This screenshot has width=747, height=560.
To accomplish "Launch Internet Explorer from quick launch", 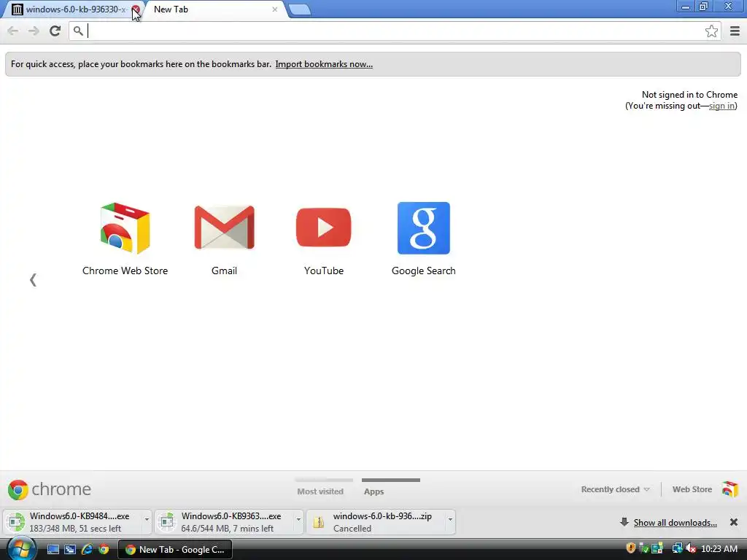I will click(87, 550).
